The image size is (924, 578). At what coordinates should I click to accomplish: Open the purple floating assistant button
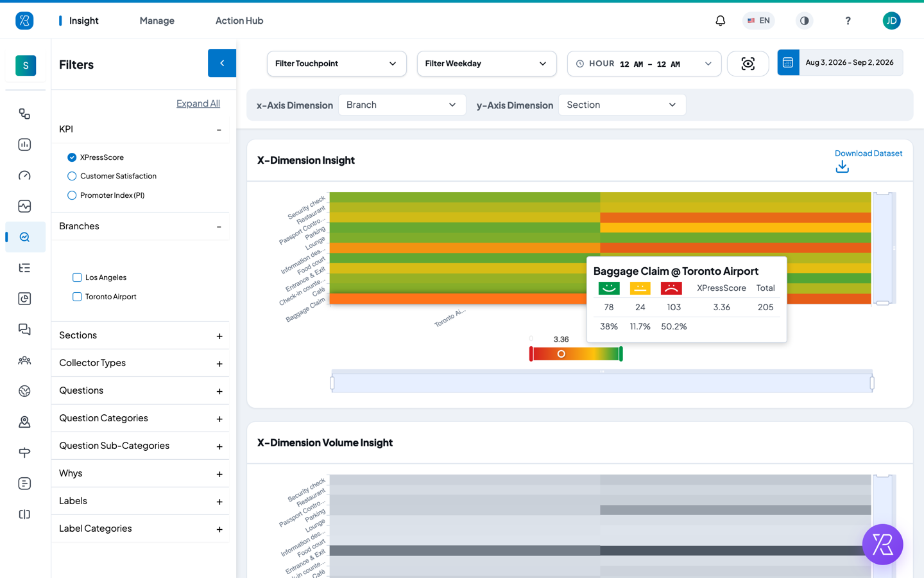882,545
